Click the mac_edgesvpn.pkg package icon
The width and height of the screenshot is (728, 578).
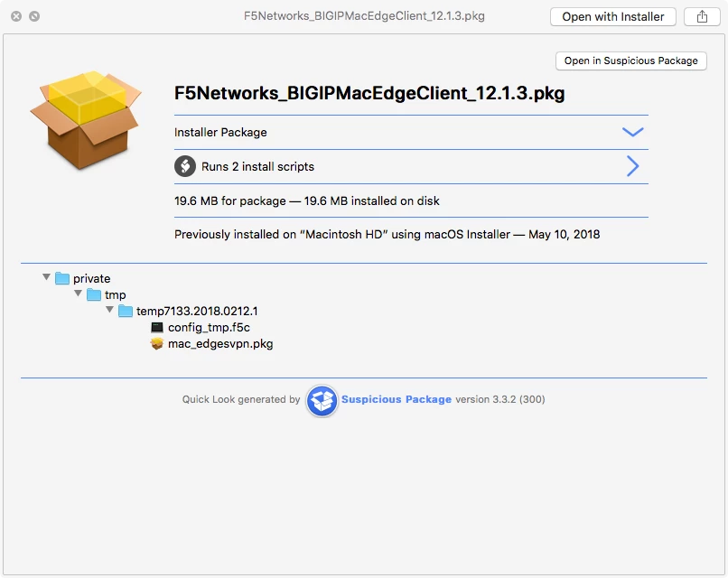click(x=157, y=343)
